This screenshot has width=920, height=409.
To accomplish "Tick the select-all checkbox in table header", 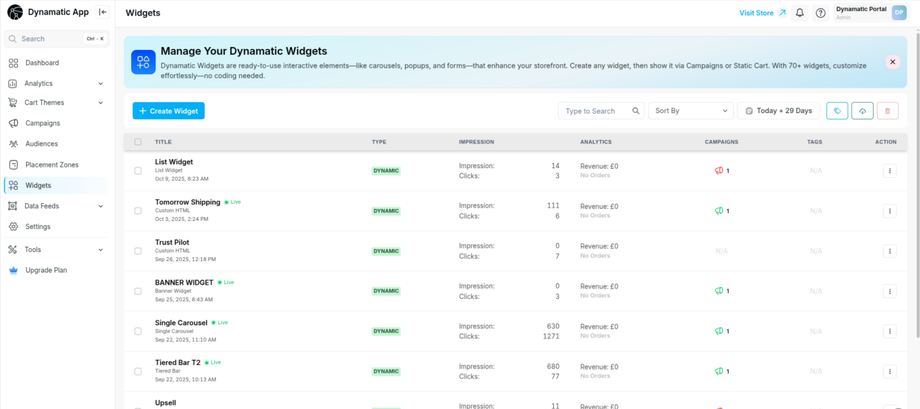I will tap(138, 142).
